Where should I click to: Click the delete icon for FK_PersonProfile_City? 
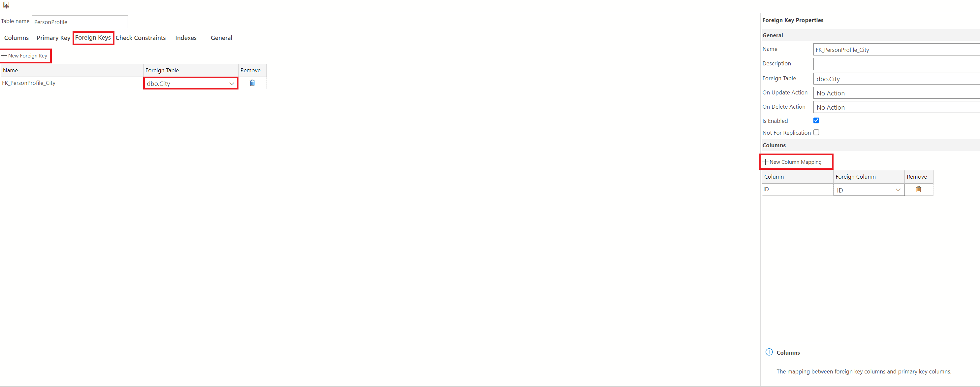tap(253, 83)
